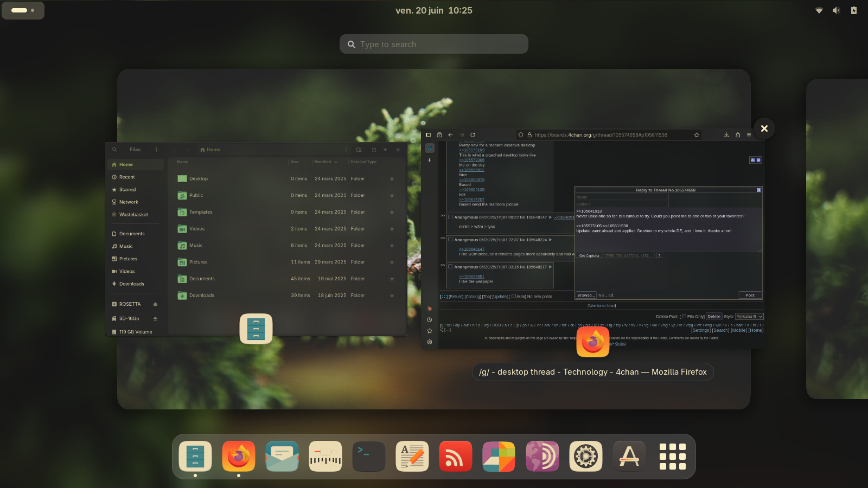
Task: Check the File Only checkbox
Action: click(684, 316)
